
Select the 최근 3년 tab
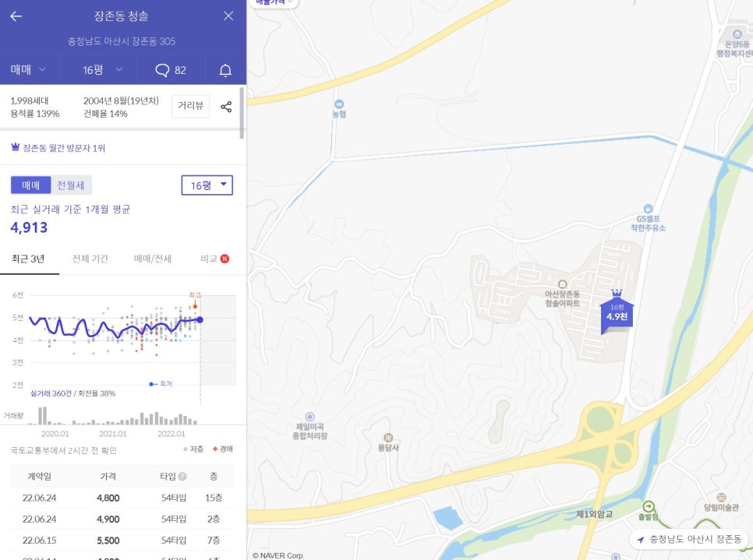click(x=29, y=259)
